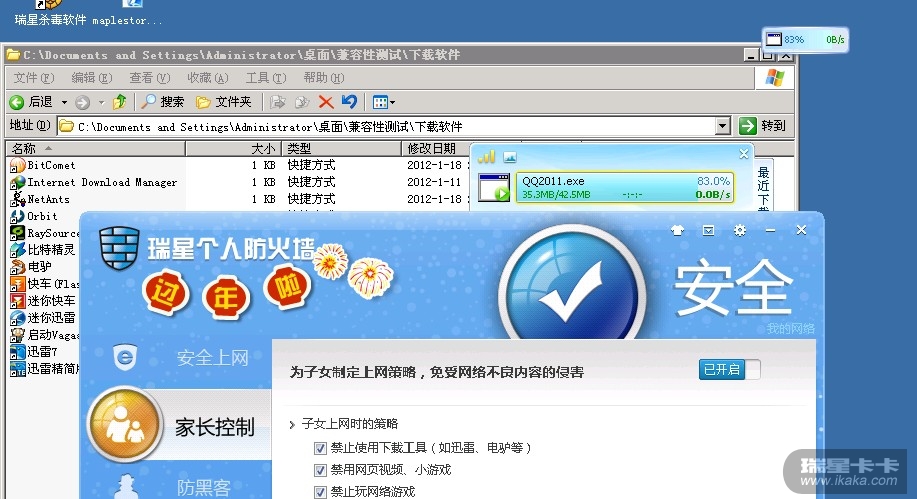Select the BitComet shortcut icon
Screen dimensions: 917x499
coord(18,166)
